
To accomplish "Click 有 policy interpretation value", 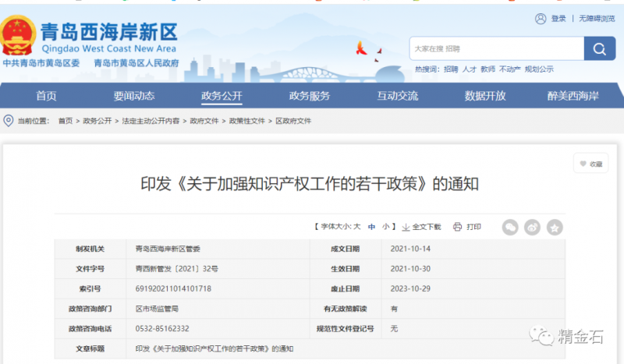I will pyautogui.click(x=394, y=309).
